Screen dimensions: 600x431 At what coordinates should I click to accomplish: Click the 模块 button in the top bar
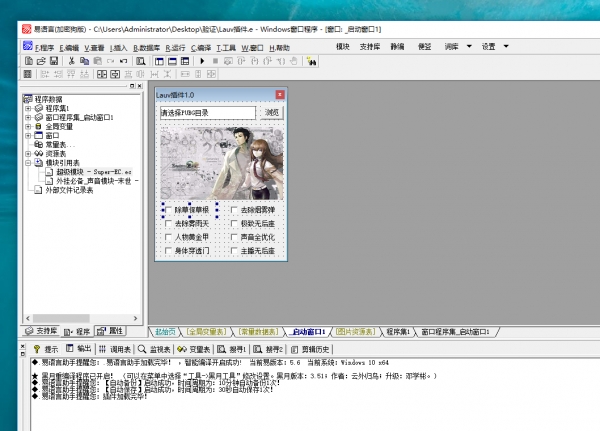coord(342,47)
